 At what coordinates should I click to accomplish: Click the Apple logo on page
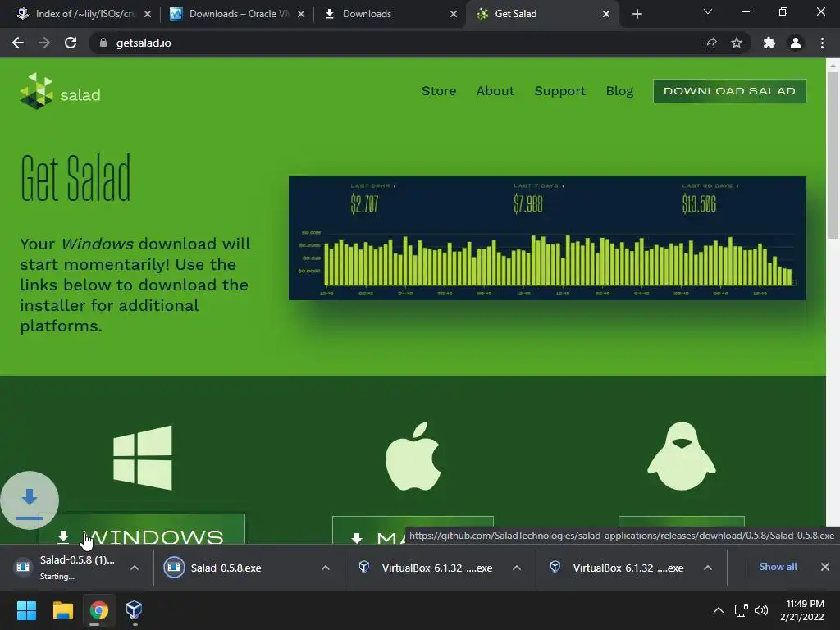[413, 456]
